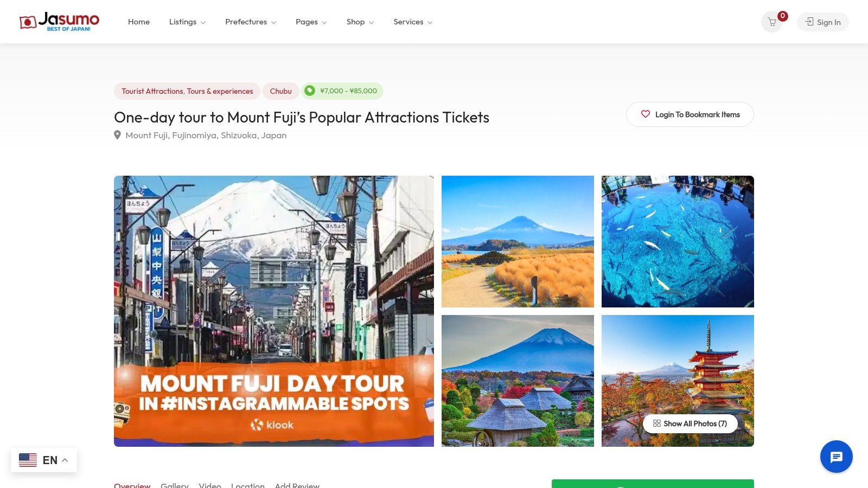Expand the Prefectures dropdown
Image resolution: width=868 pixels, height=488 pixels.
pyautogui.click(x=251, y=22)
